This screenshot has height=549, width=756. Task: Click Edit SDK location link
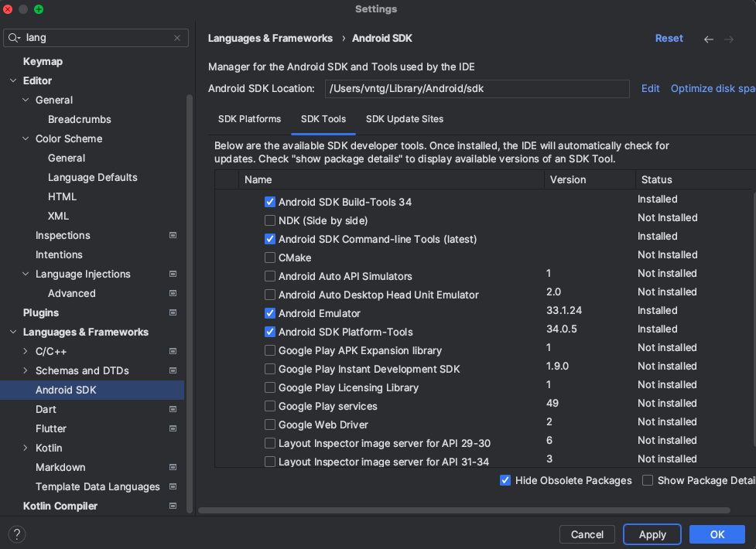650,89
